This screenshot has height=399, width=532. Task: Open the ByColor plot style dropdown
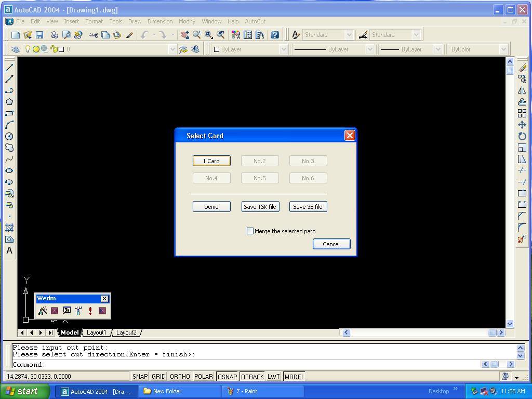pyautogui.click(x=503, y=49)
